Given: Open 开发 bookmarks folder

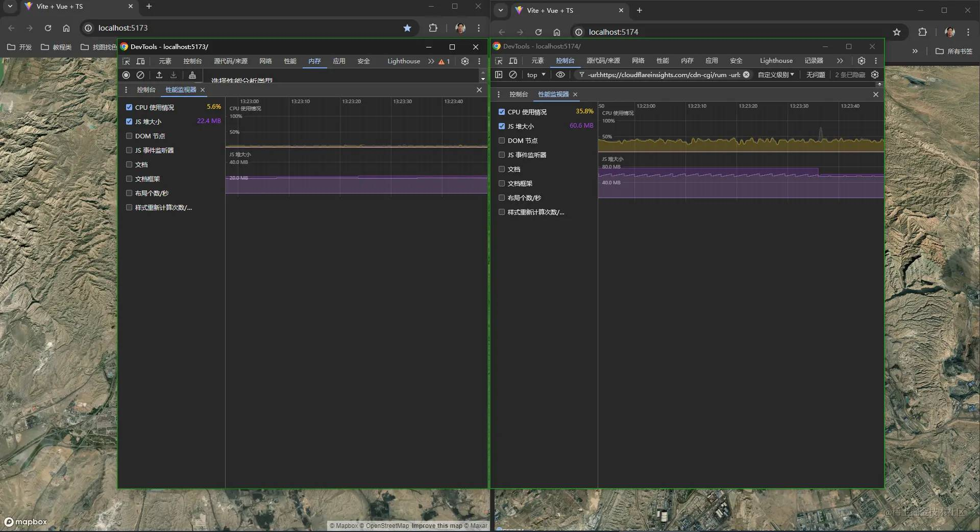Looking at the screenshot, I should tap(19, 47).
